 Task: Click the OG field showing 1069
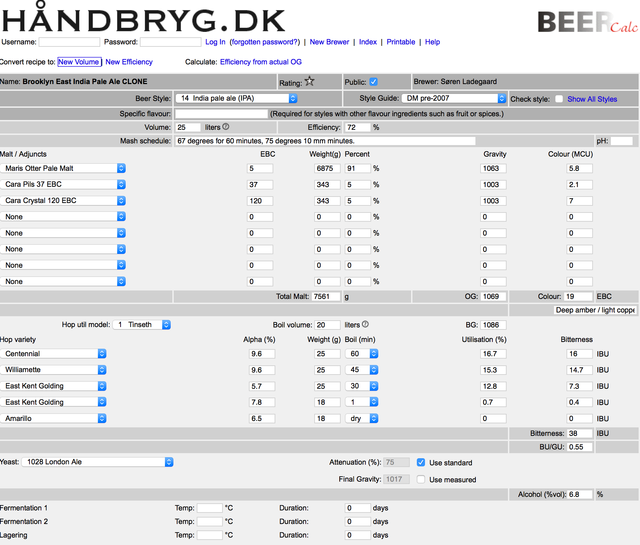click(x=493, y=296)
